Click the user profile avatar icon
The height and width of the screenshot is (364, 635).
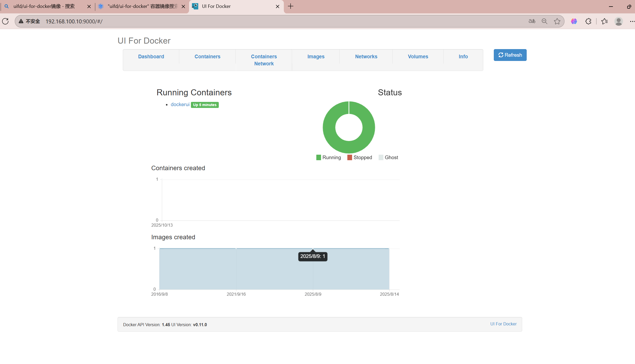pyautogui.click(x=618, y=21)
